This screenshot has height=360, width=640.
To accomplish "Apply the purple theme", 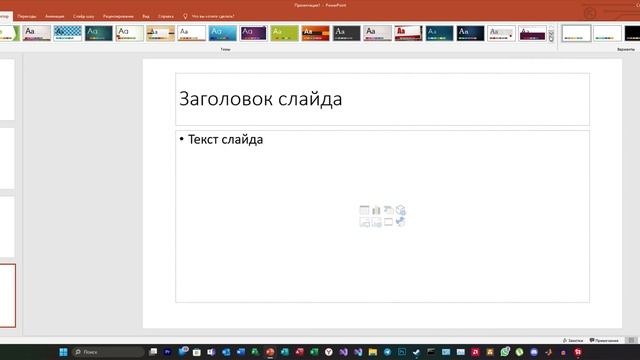I will point(253,33).
